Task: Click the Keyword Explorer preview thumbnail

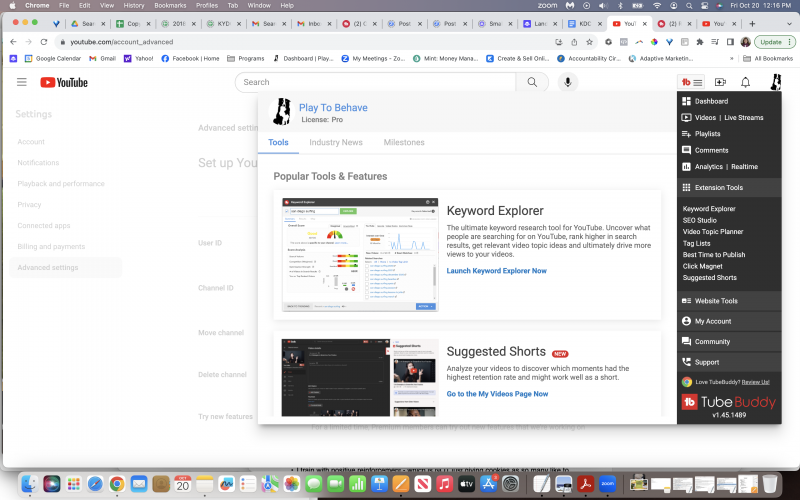Action: (x=360, y=254)
